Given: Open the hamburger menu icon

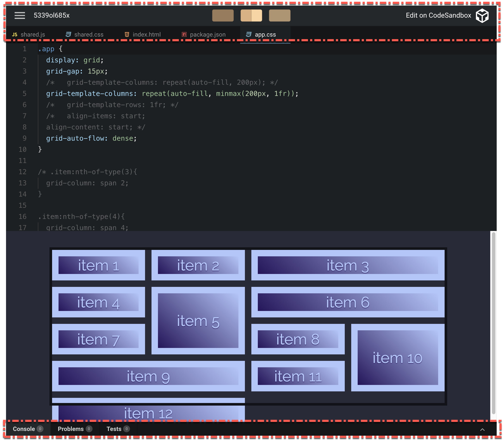Looking at the screenshot, I should [20, 15].
